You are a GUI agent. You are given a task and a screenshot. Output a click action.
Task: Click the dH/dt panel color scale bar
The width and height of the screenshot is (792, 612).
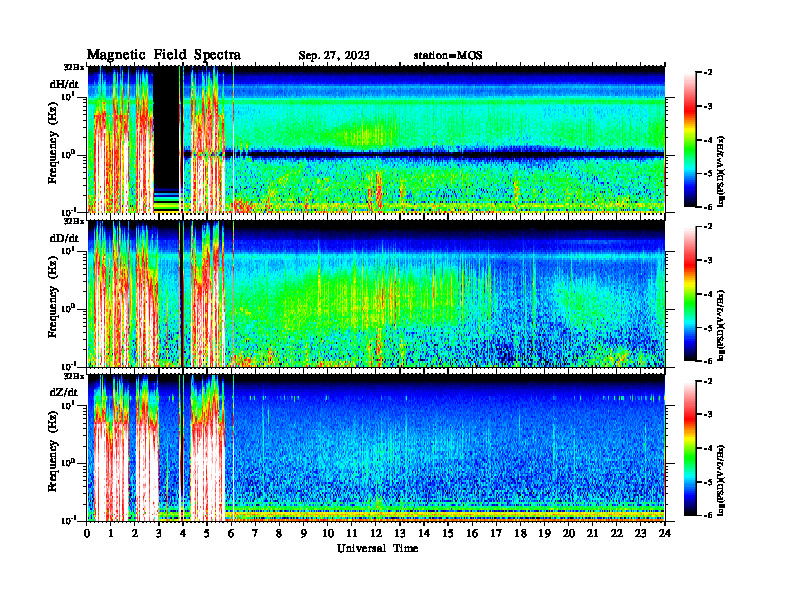[x=690, y=140]
